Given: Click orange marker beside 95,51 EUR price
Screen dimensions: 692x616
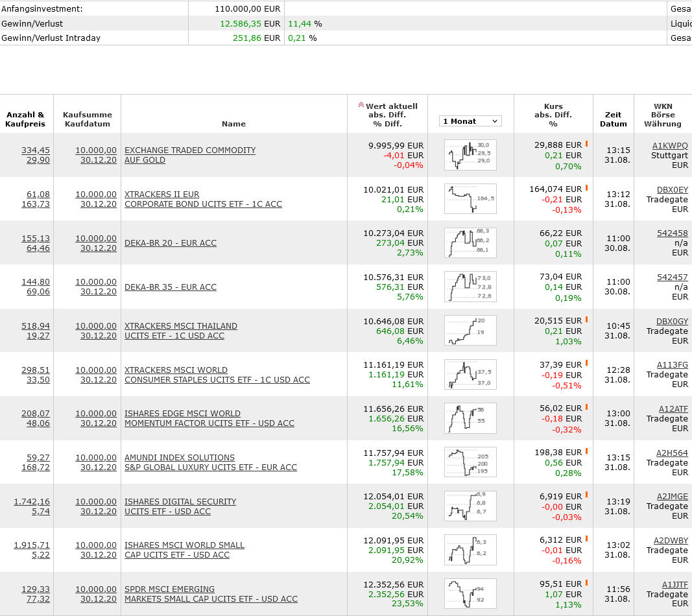Looking at the screenshot, I should [586, 583].
